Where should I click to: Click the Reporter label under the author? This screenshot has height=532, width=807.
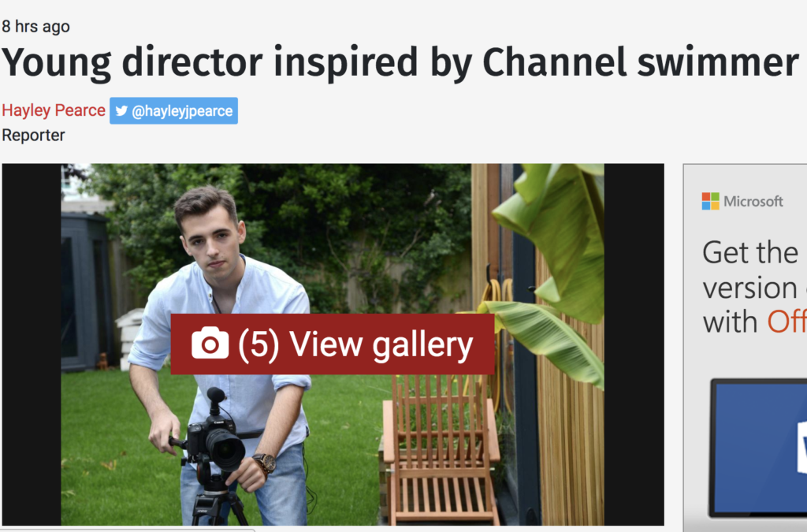click(x=33, y=136)
